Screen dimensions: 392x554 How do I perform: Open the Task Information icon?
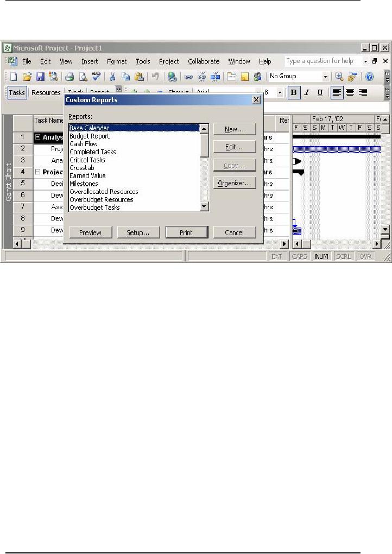pyautogui.click(x=232, y=77)
